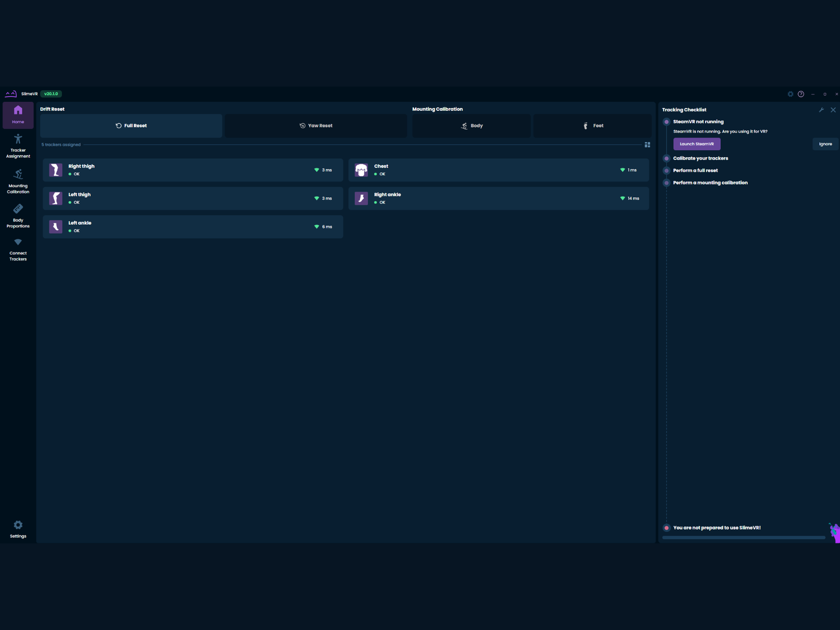Click the Left thigh tracker body icon
Viewport: 840px width, 630px height.
click(56, 198)
